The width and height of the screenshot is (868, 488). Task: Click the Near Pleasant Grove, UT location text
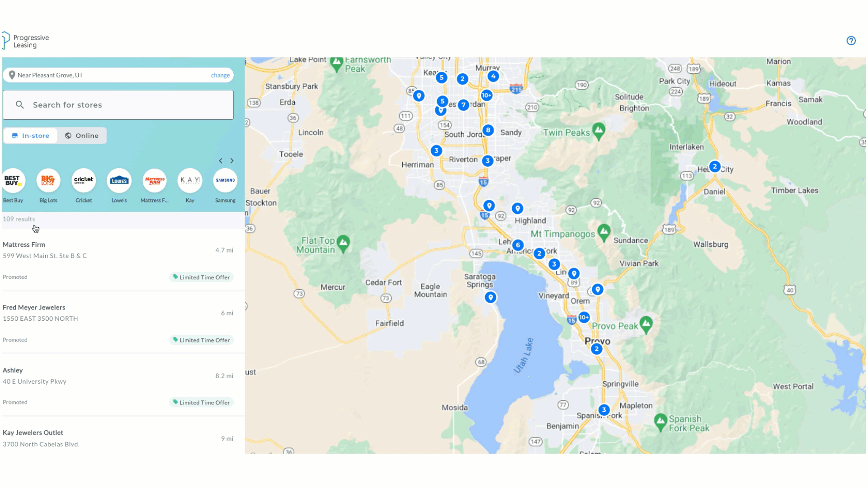[50, 75]
